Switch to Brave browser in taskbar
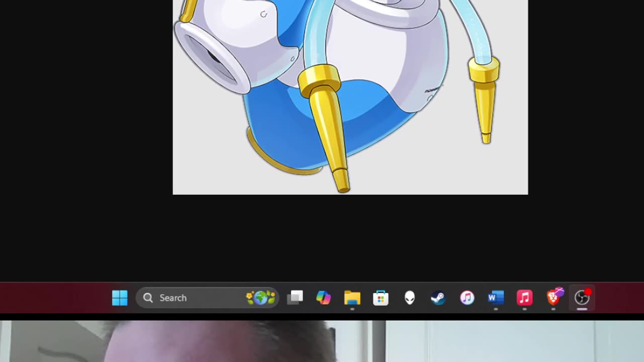The width and height of the screenshot is (644, 362). click(x=554, y=297)
